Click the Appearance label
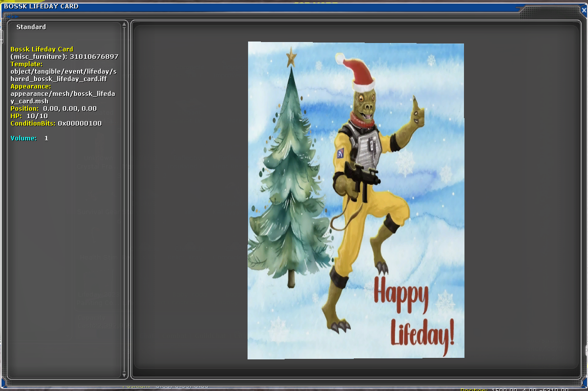The width and height of the screenshot is (588, 391). (30, 87)
